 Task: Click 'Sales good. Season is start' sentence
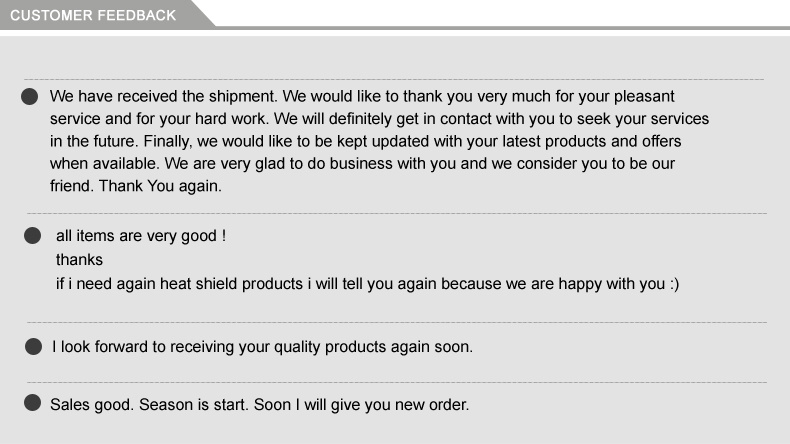point(259,405)
